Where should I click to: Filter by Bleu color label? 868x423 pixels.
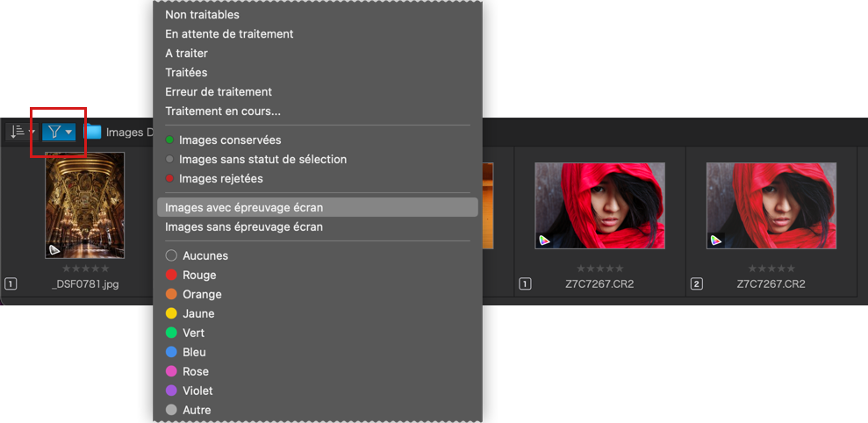pos(317,352)
